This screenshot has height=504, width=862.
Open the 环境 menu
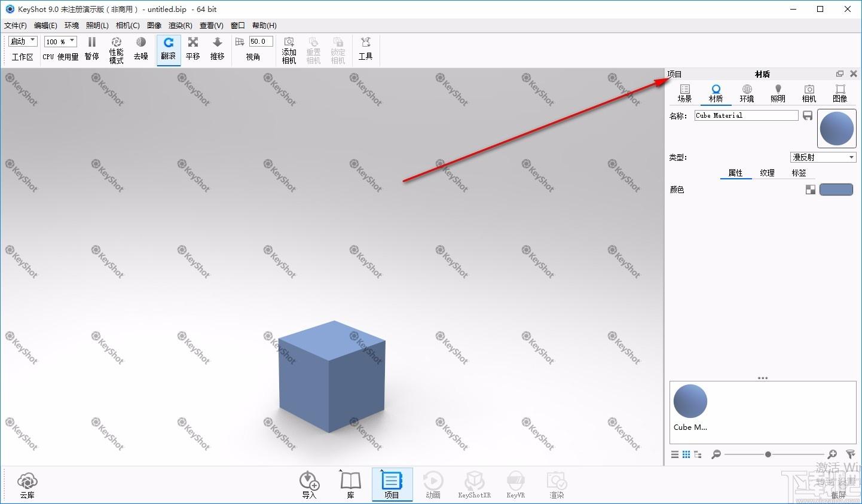coord(72,25)
